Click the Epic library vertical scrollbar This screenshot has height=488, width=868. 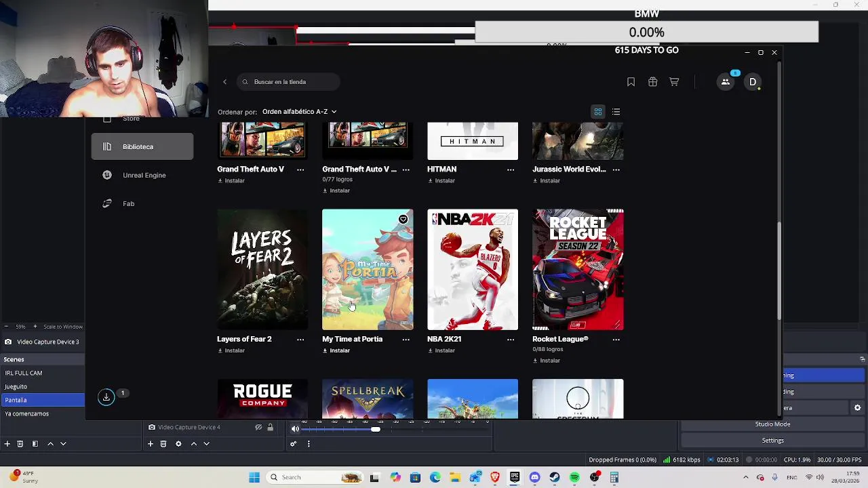coord(779,271)
